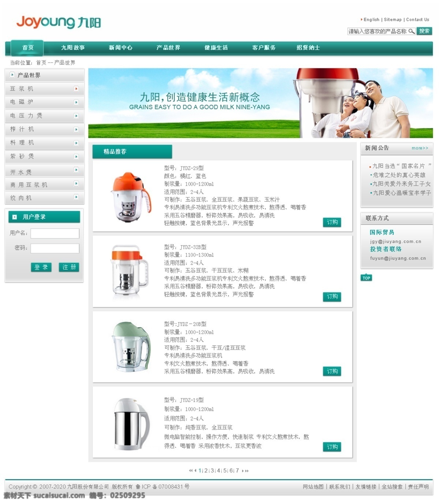Open the 九阳故事 navigation item
The width and height of the screenshot is (439, 504).
point(73,48)
